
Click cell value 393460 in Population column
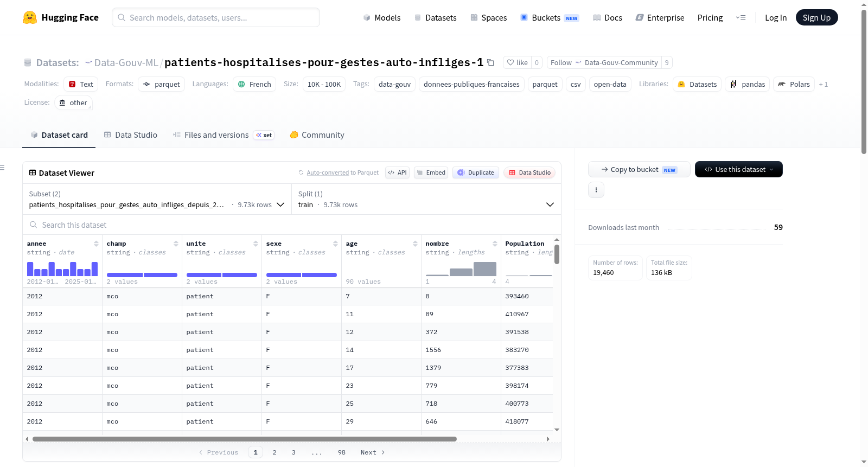(517, 296)
